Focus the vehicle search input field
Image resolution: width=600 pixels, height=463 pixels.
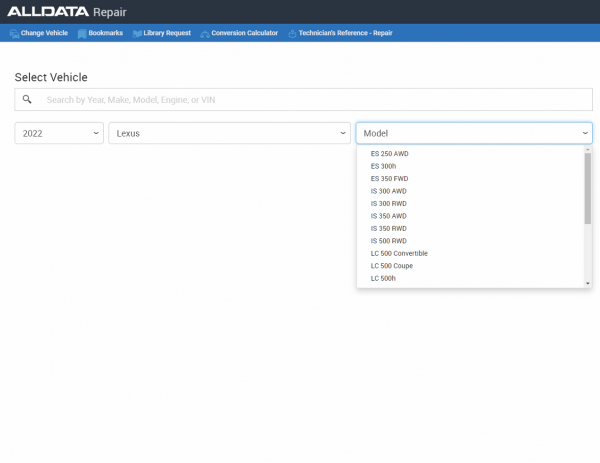[303, 99]
